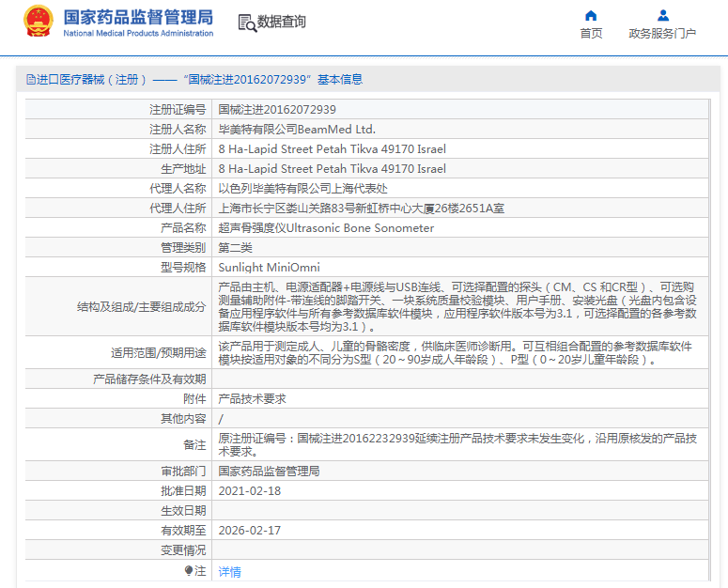Click the 生效日期 row label
The width and height of the screenshot is (728, 588).
coord(183,510)
